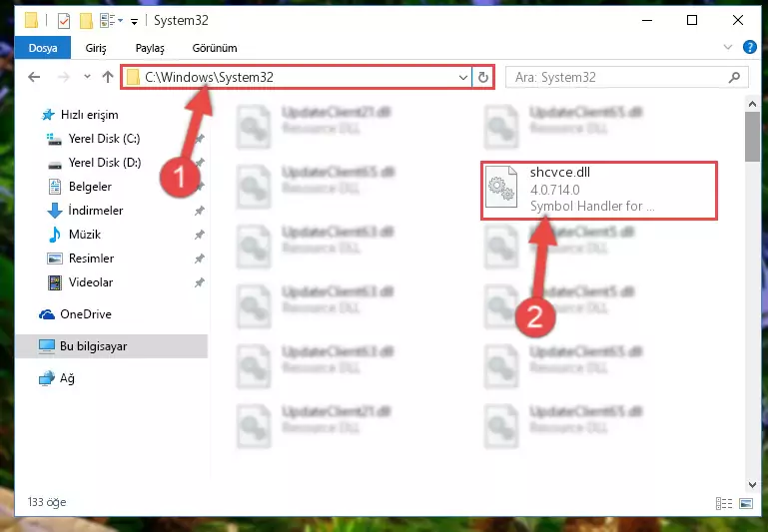Switch to details view layout
The image size is (768, 532).
(x=724, y=503)
